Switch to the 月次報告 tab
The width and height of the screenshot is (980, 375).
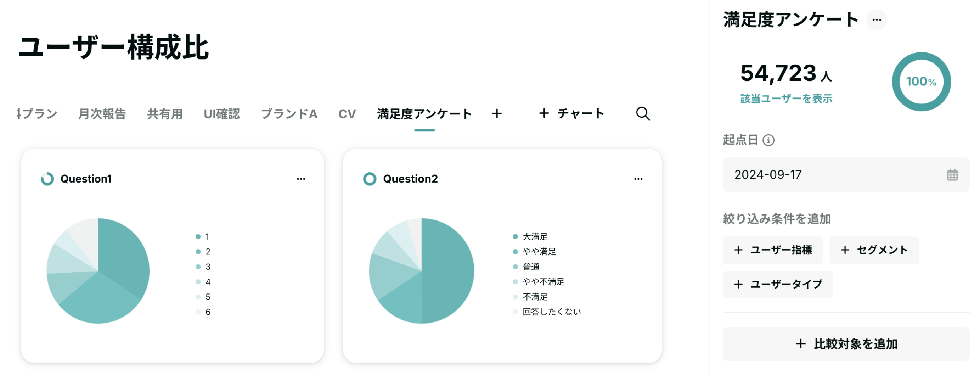click(102, 113)
